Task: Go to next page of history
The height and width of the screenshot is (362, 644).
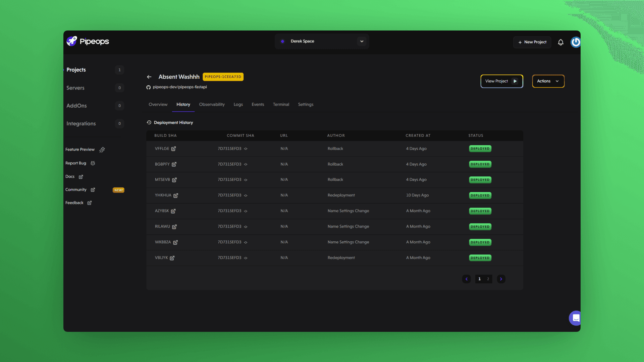Action: [x=501, y=279]
